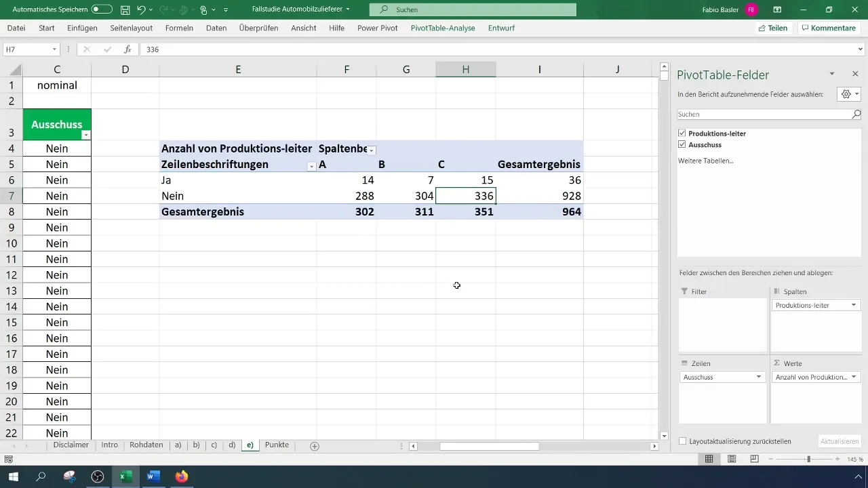The width and height of the screenshot is (868, 488).
Task: Select Normal view icon in status bar
Action: coord(709,459)
